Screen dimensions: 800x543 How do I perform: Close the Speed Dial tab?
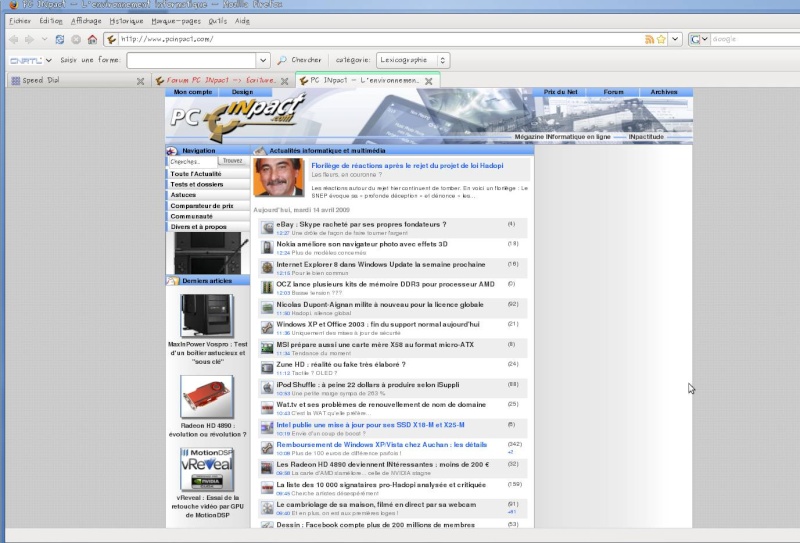click(x=140, y=81)
